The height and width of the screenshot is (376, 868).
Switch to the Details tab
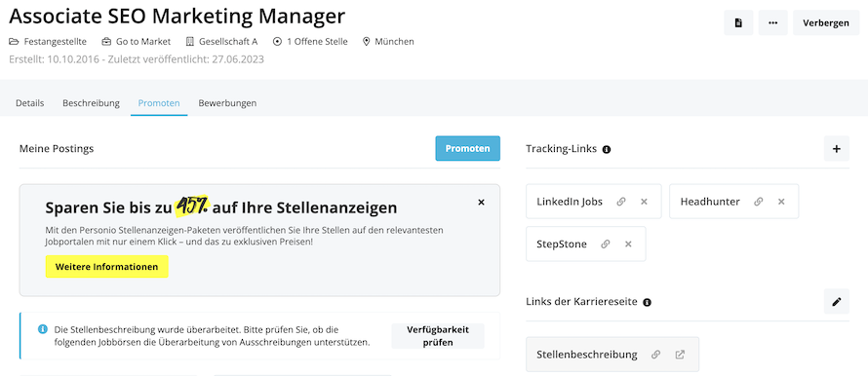30,103
